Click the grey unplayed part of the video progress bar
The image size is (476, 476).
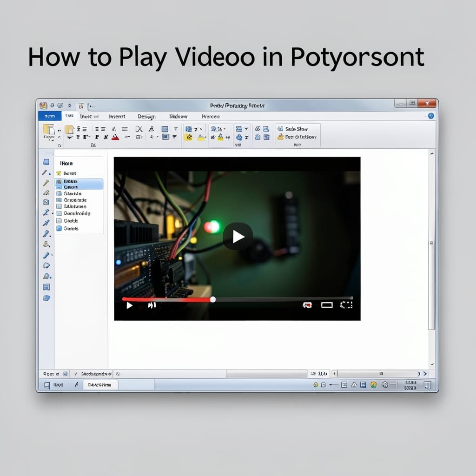[284, 299]
